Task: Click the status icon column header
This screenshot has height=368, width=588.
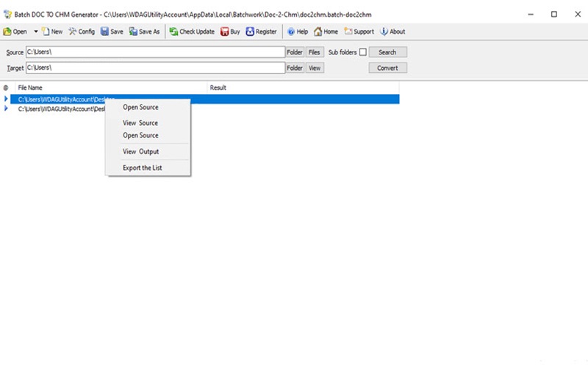Action: coord(6,88)
